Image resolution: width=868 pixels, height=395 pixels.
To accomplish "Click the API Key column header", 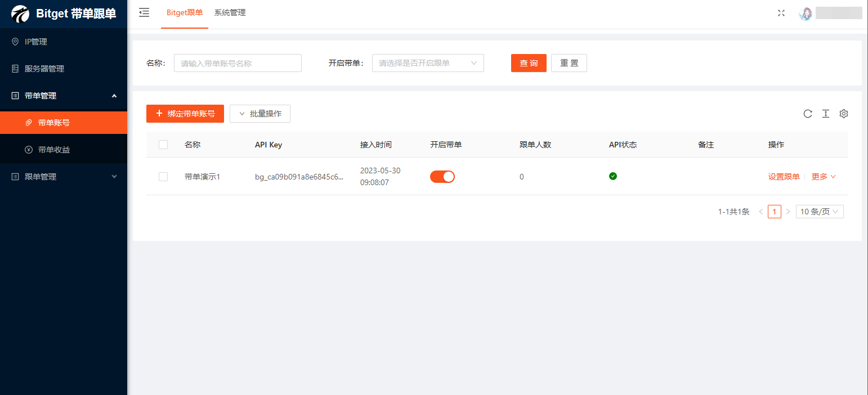I will (x=269, y=145).
